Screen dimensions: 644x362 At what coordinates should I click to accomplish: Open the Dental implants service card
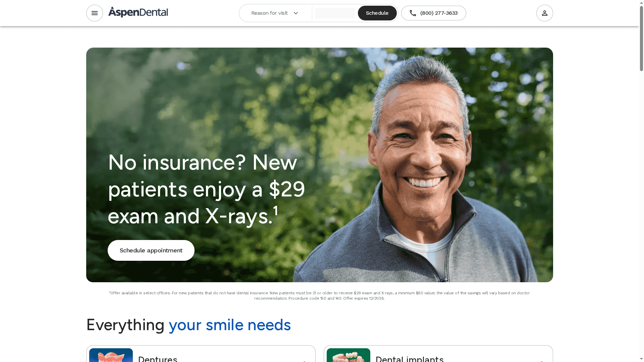438,354
